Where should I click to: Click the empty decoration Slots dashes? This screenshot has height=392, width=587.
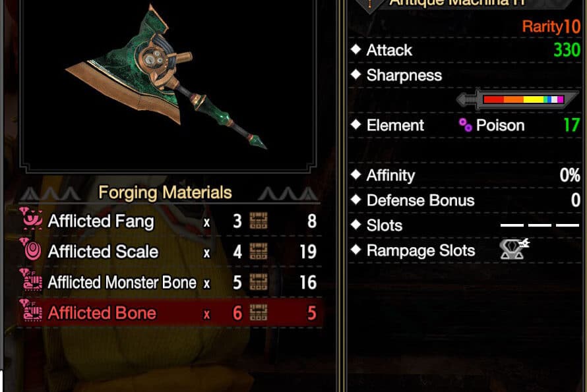(x=540, y=225)
